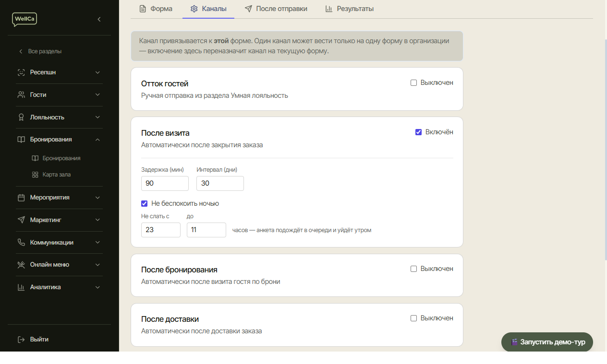Screen dimensions: 607x364
Task: Click the до hour field showing 11
Action: tap(206, 230)
